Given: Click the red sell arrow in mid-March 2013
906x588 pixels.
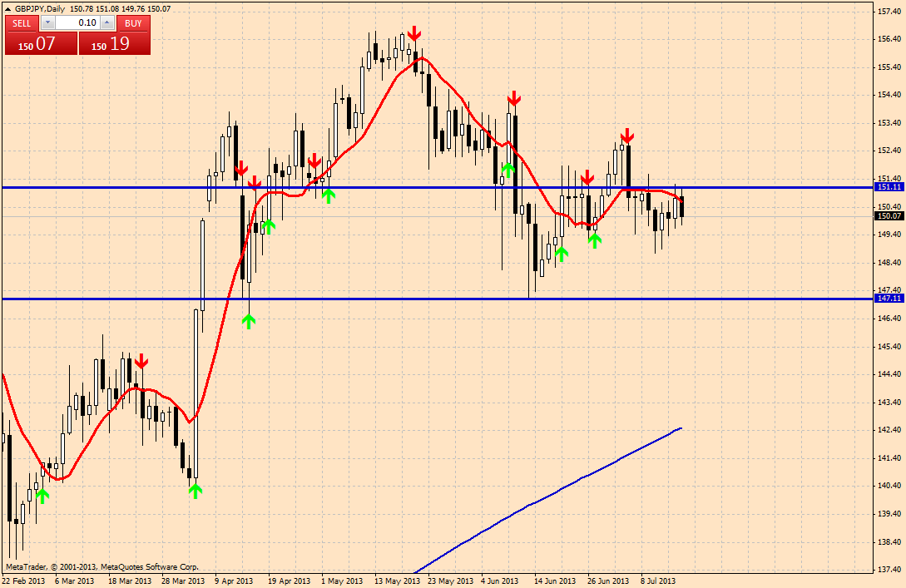Looking at the screenshot, I should tap(141, 362).
